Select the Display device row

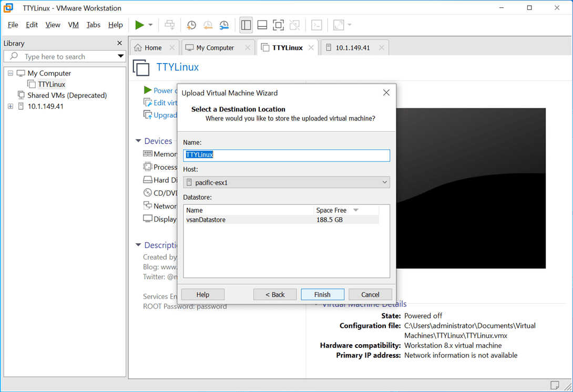160,219
